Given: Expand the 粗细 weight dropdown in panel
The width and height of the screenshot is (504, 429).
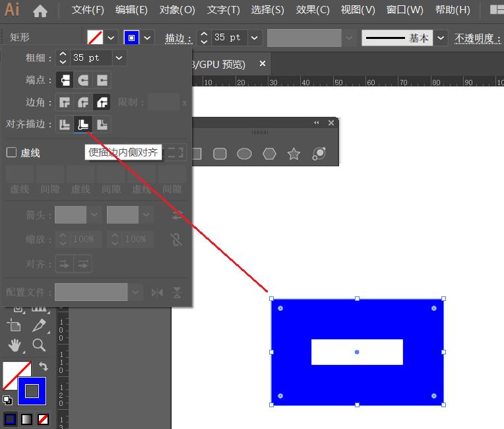Looking at the screenshot, I should pos(119,58).
